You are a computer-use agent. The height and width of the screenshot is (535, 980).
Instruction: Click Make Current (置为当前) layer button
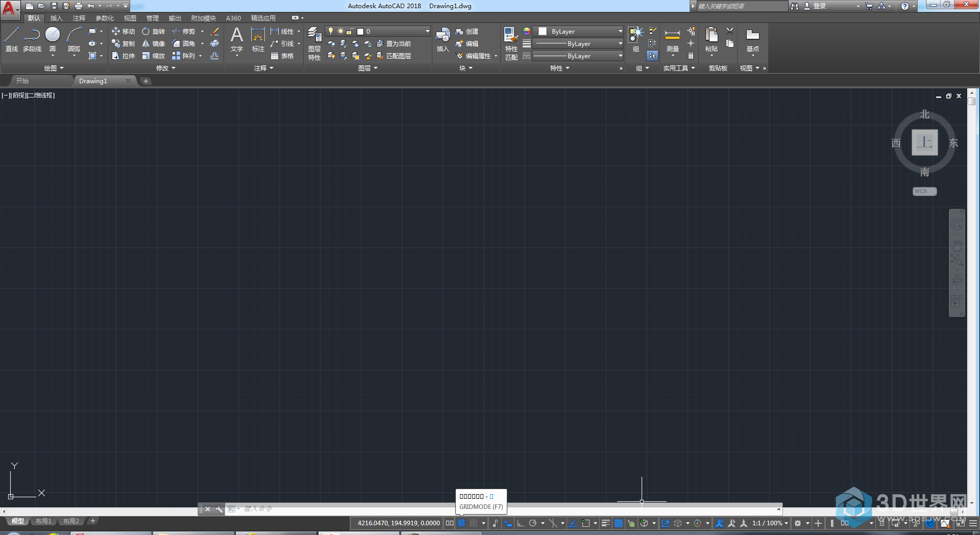pos(394,44)
